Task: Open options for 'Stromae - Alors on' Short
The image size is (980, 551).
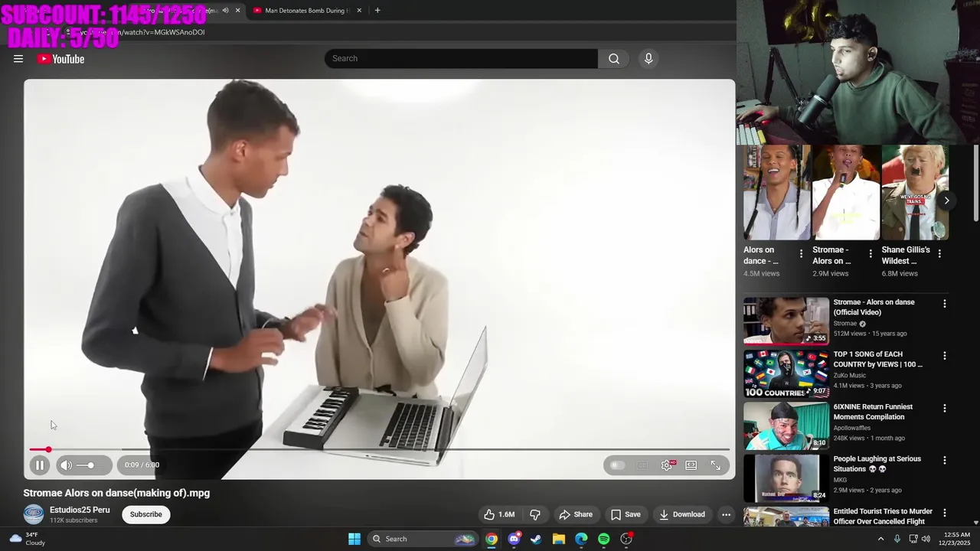Action: 871,253
